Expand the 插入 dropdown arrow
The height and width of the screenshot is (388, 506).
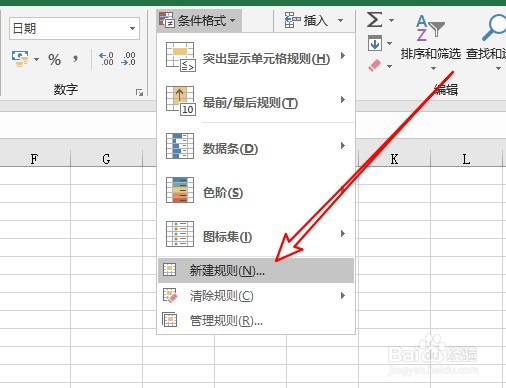click(340, 20)
